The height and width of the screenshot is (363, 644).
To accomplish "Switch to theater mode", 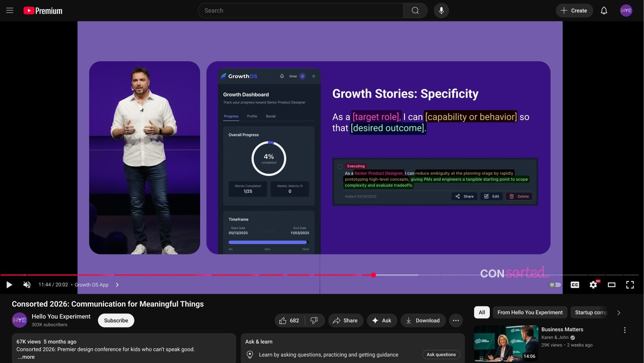I will click(611, 285).
